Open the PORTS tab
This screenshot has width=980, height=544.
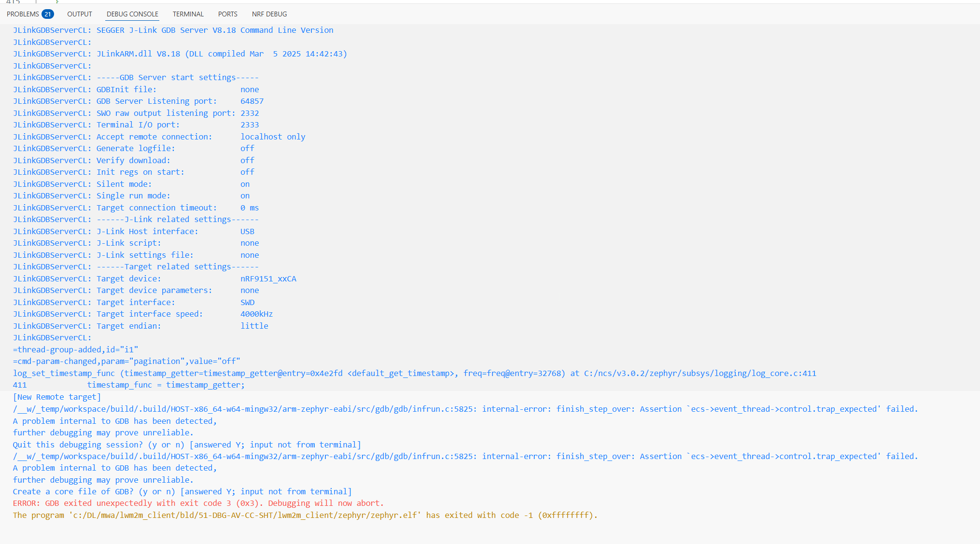pyautogui.click(x=228, y=14)
